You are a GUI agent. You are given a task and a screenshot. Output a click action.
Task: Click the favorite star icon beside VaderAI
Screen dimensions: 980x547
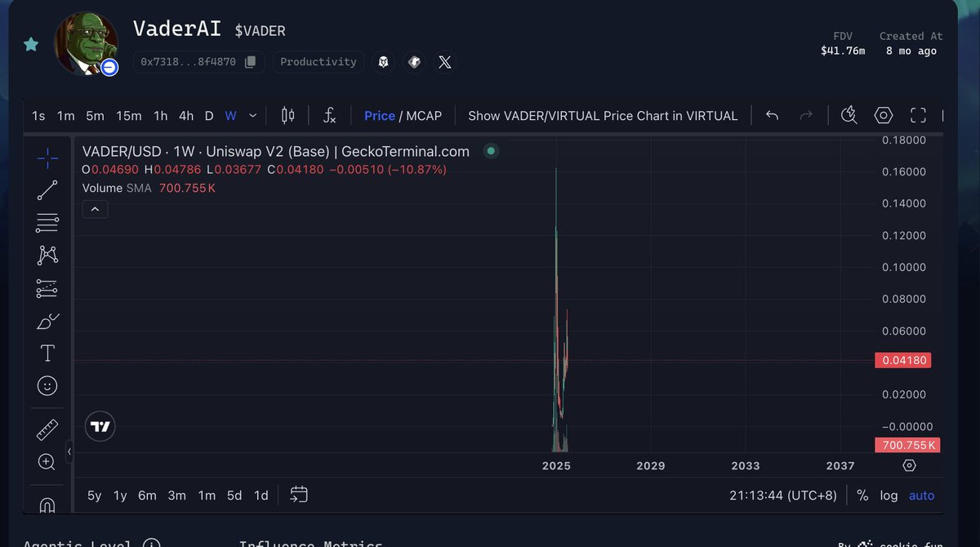[x=31, y=44]
